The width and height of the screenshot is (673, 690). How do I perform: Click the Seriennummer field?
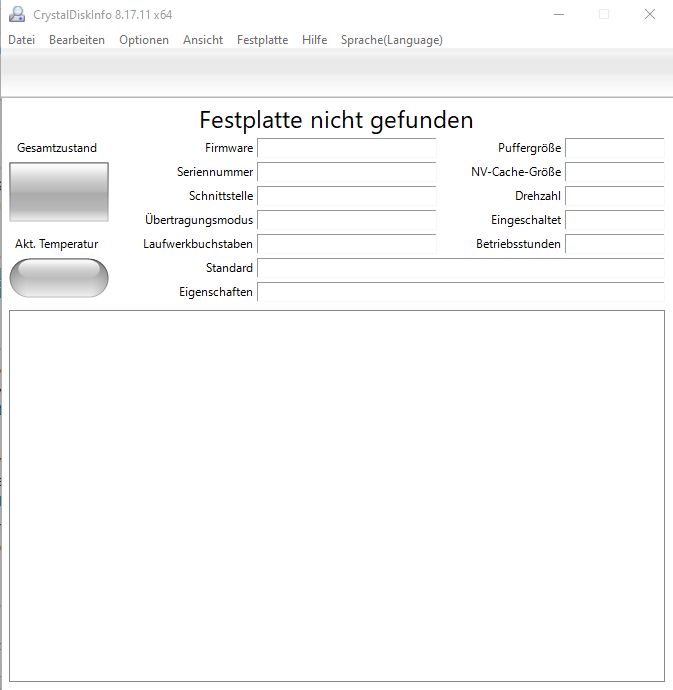347,172
